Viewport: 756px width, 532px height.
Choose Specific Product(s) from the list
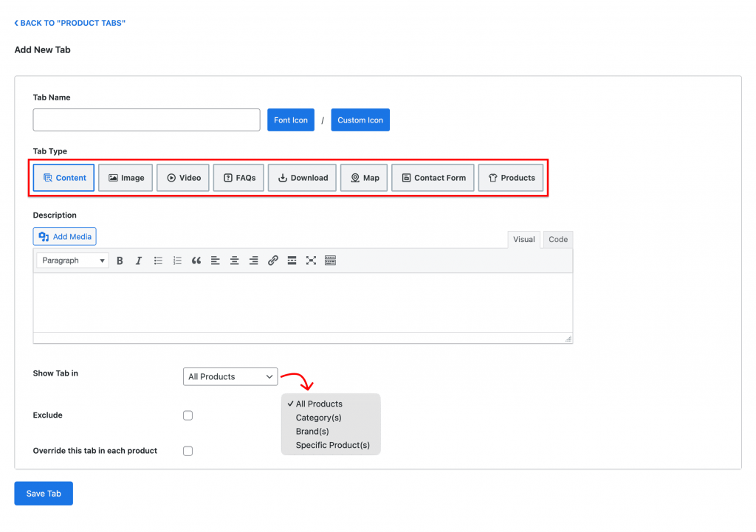(x=332, y=445)
